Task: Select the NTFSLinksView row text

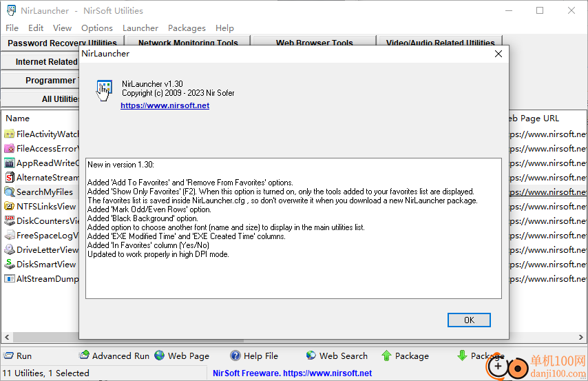Action: [x=46, y=207]
